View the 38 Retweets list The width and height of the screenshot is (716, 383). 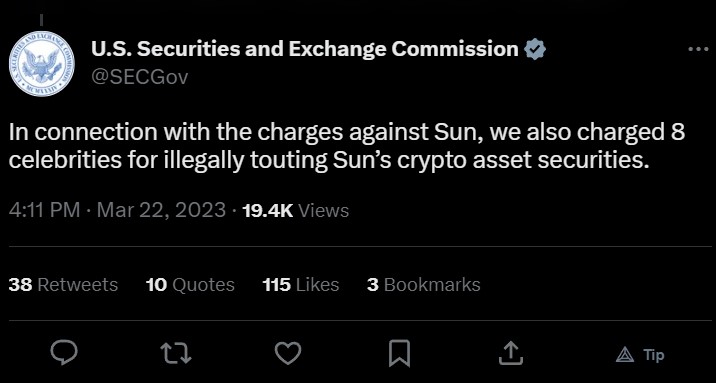point(63,284)
